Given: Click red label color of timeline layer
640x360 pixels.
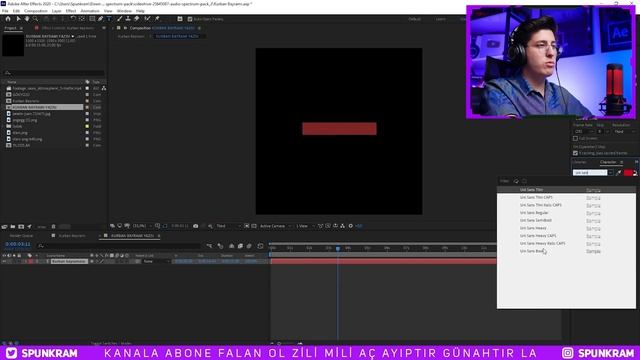Looking at the screenshot, I should pos(31,261).
